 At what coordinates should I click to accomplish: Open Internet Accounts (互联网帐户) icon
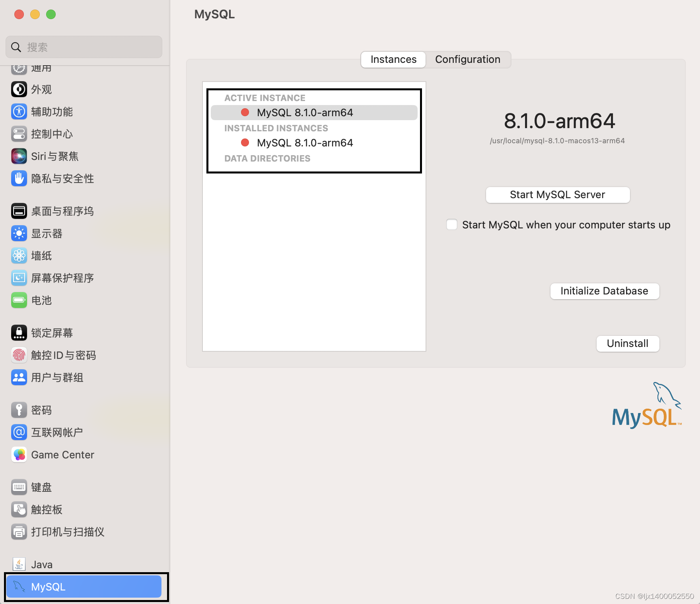[19, 433]
